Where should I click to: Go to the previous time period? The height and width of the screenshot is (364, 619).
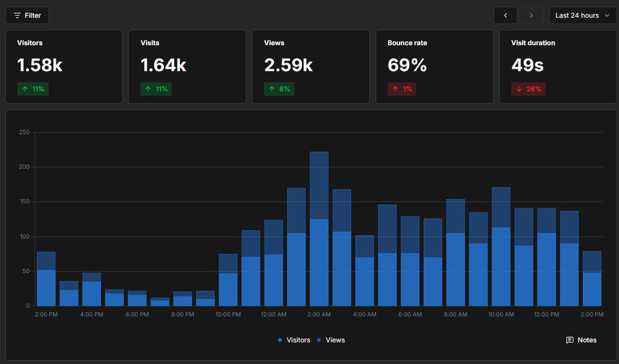click(505, 15)
